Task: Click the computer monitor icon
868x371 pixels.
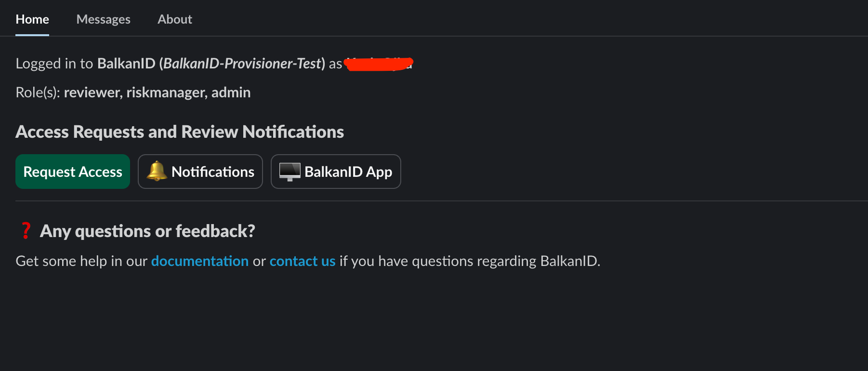Action: pyautogui.click(x=289, y=172)
